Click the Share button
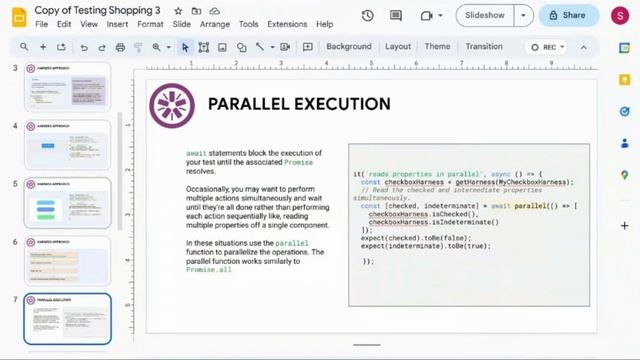This screenshot has height=360, width=640. (569, 16)
